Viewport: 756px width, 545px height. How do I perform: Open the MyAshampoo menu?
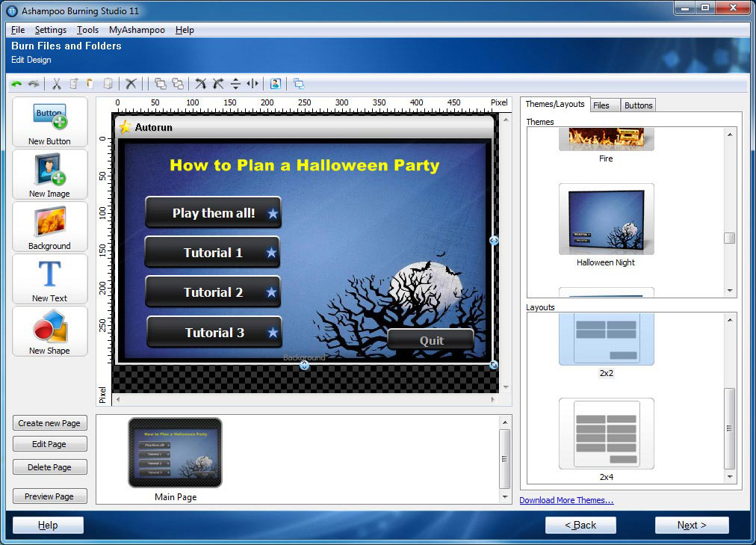[137, 30]
